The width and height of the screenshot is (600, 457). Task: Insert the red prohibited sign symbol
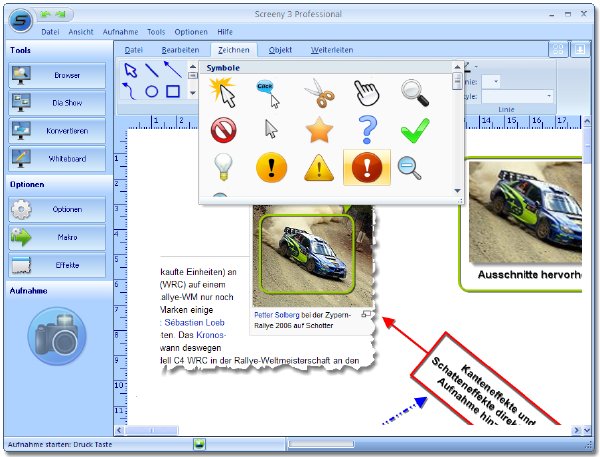(223, 130)
